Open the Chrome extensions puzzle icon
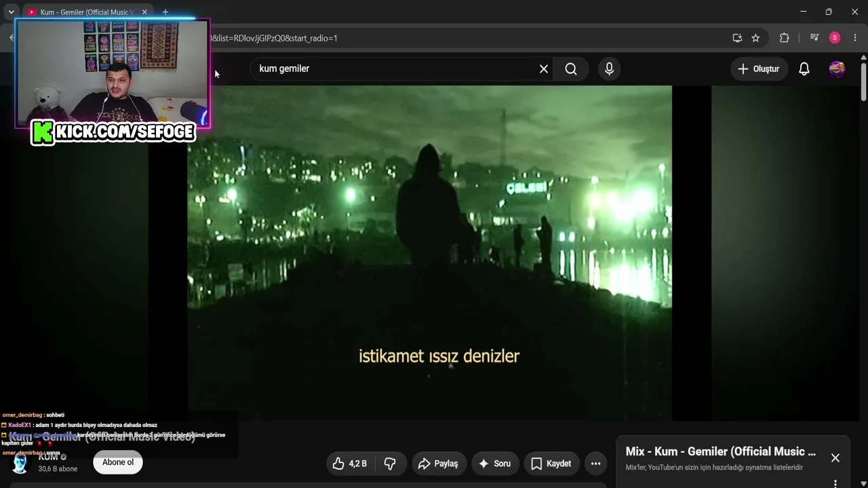This screenshot has height=488, width=868. click(785, 38)
